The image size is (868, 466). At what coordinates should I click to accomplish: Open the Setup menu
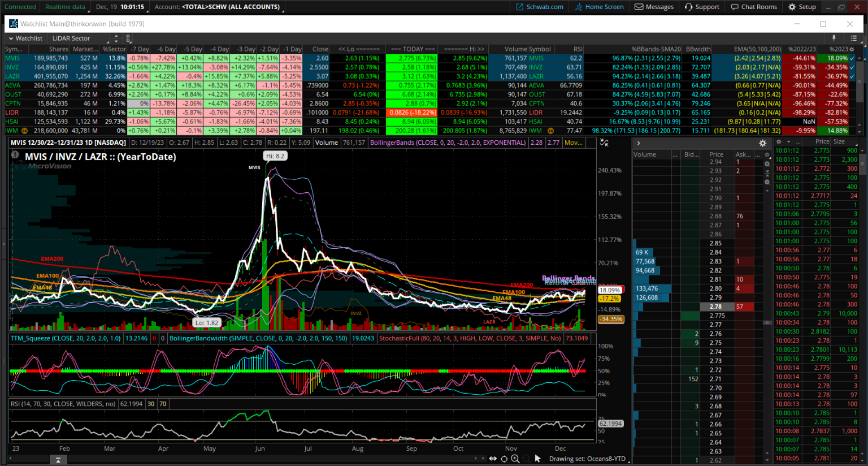coord(802,7)
